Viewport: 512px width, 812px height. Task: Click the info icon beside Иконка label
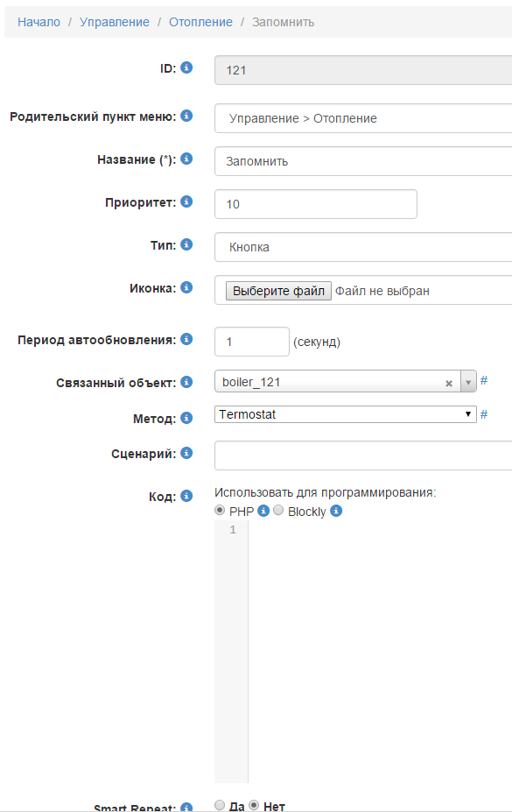pos(186,287)
